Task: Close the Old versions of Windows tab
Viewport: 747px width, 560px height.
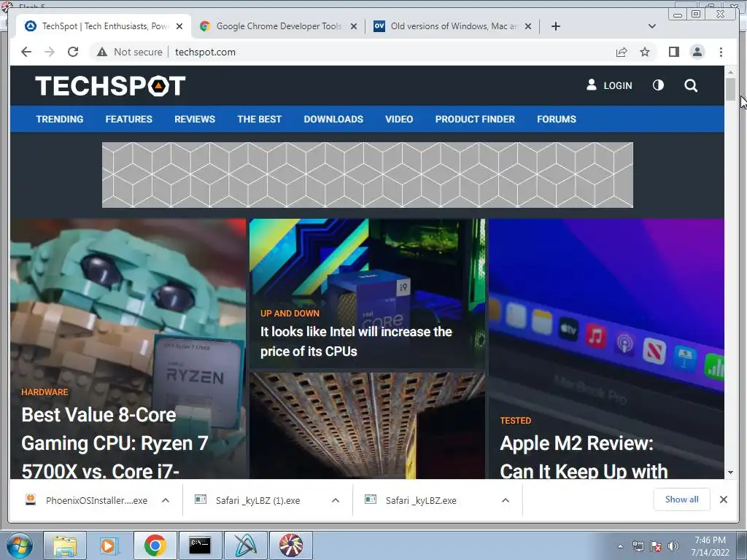Action: [528, 26]
